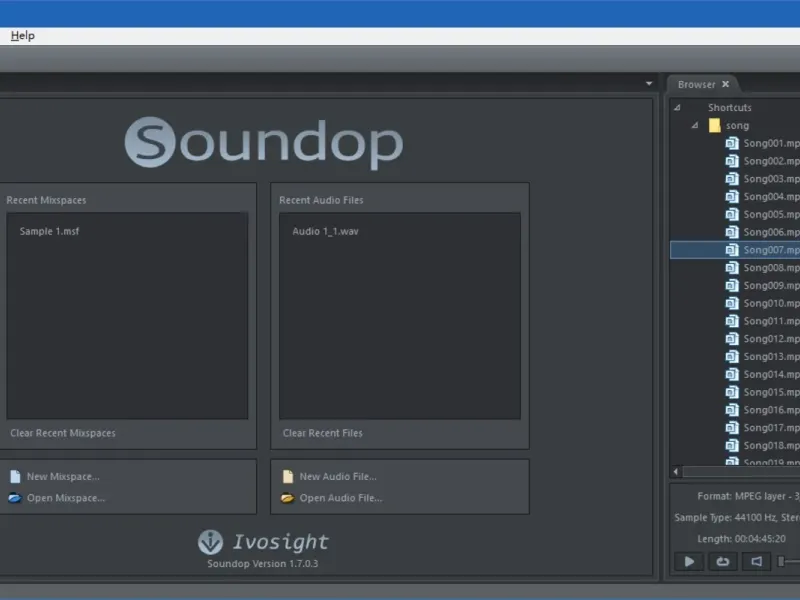Select the Shortcuts label in browser tree

point(730,108)
